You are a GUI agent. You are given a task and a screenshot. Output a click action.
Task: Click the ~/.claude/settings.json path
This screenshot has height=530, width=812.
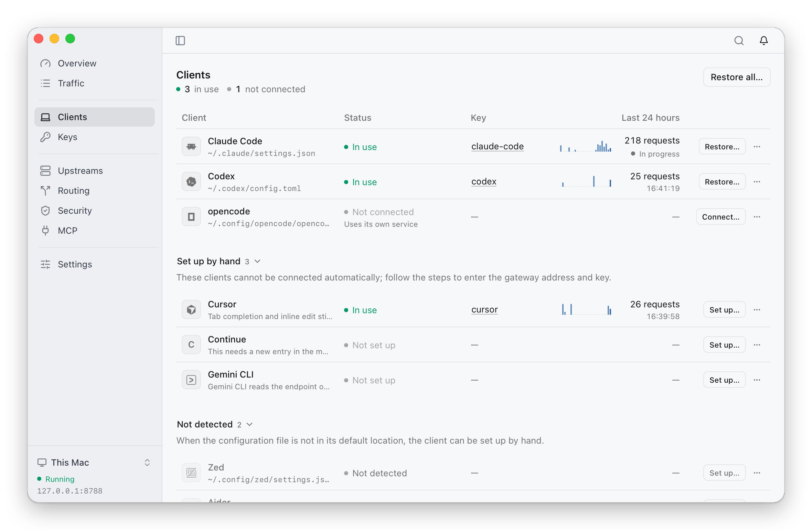point(261,153)
